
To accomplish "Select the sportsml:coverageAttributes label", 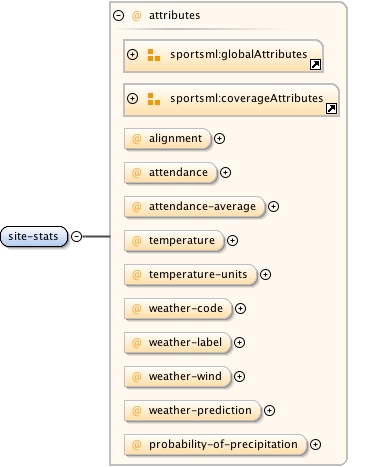I will click(x=246, y=98).
